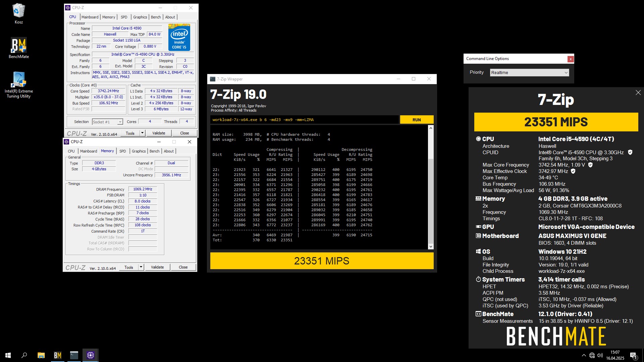This screenshot has width=644, height=362.
Task: Expand Tools dropdown arrow in upper CPU-Z
Action: 142,133
